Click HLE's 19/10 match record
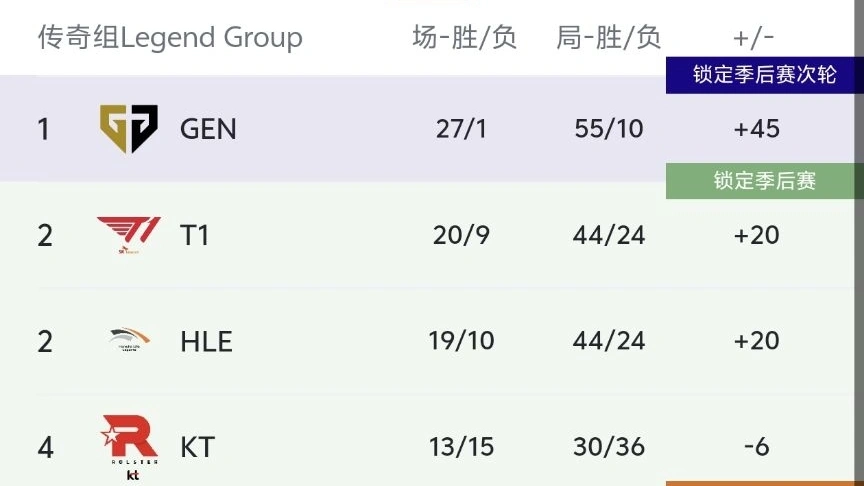 (x=461, y=341)
